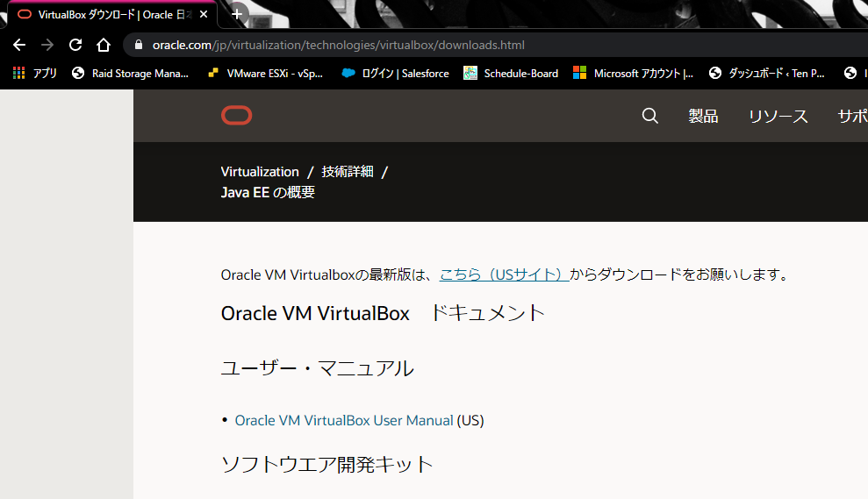The height and width of the screenshot is (499, 868).
Task: Open the VMware ESXi bookmark
Action: coord(265,73)
